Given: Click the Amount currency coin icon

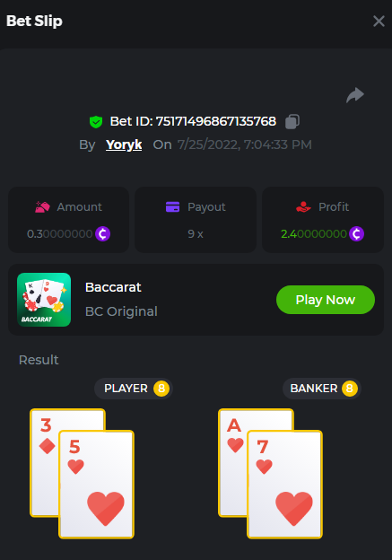Looking at the screenshot, I should 102,234.
